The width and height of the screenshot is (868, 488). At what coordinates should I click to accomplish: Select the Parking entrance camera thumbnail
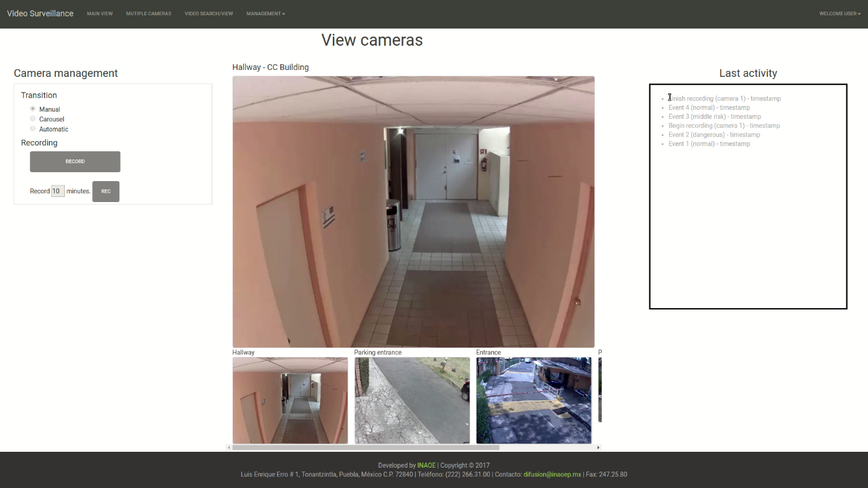click(x=412, y=400)
